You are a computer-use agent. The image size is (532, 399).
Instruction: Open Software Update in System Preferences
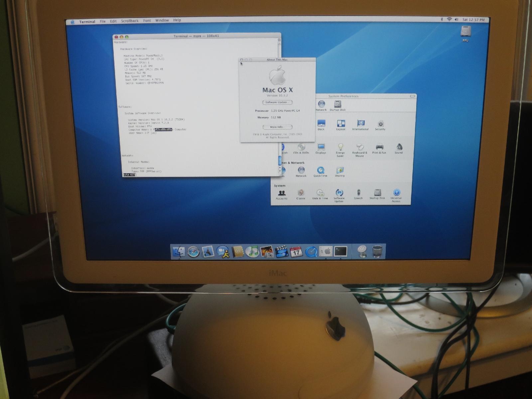point(339,196)
